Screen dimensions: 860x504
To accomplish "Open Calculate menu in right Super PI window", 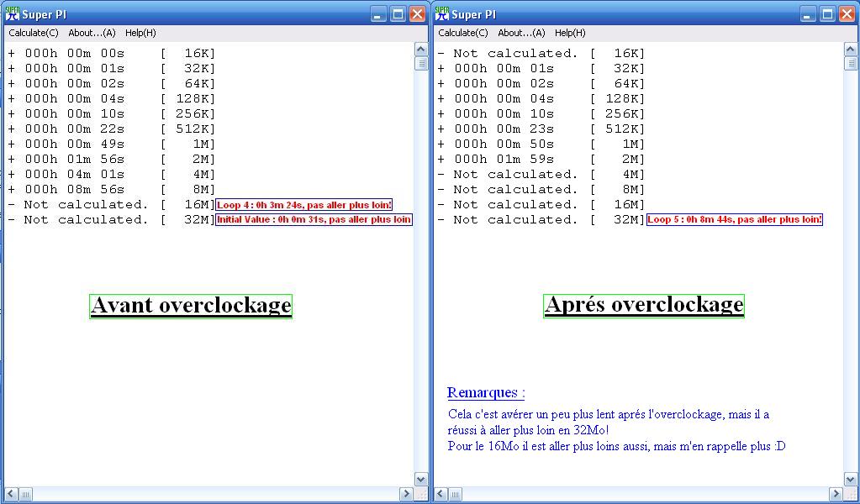I will click(x=463, y=33).
